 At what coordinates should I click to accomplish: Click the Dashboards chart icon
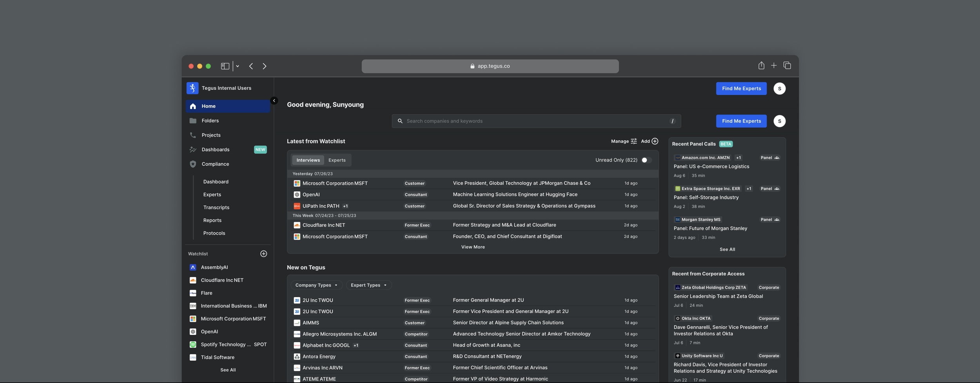coord(193,150)
